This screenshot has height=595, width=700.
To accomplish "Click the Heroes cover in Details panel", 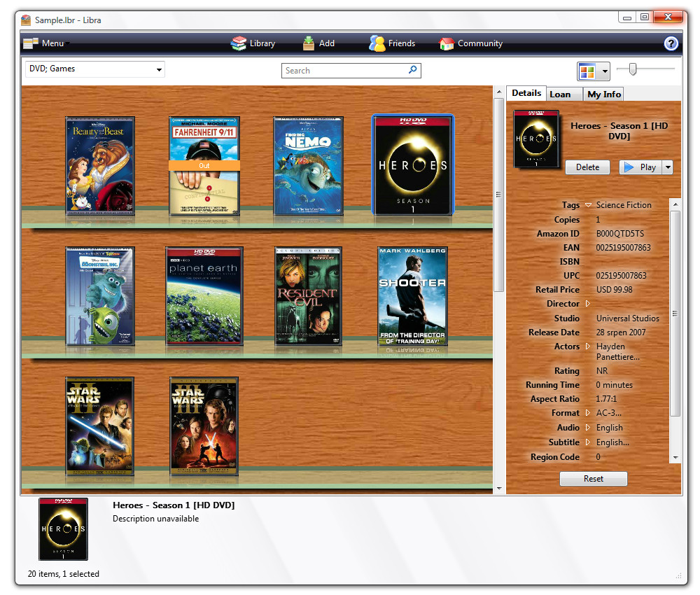I will pos(536,139).
